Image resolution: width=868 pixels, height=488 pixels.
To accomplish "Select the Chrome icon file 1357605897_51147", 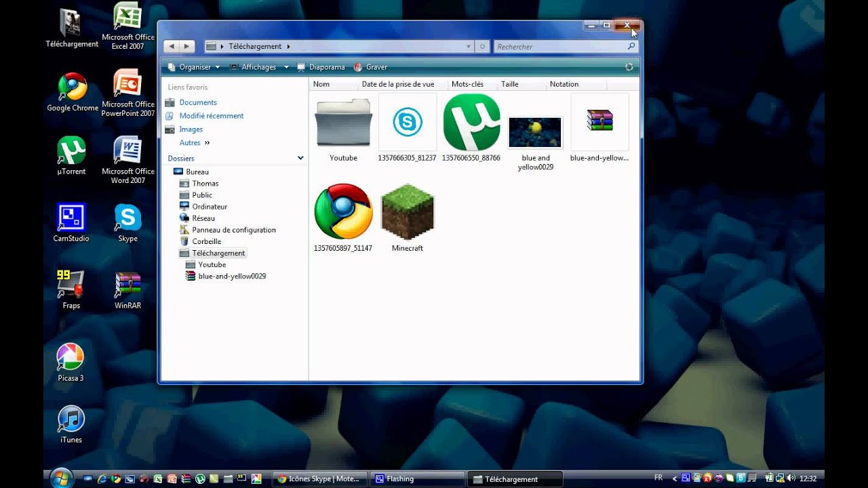I will 343,211.
